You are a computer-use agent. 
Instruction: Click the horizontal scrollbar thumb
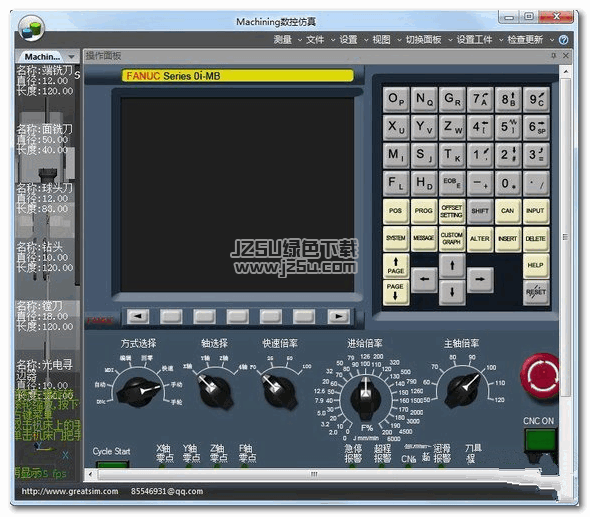coord(314,474)
